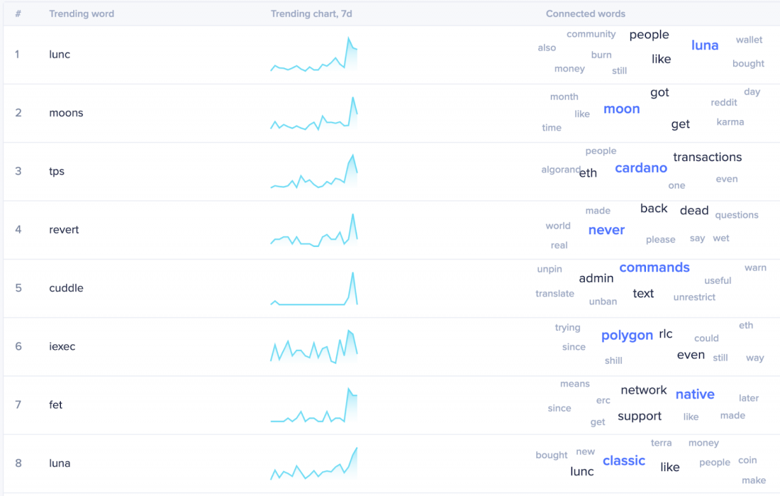
Task: Click the highlighted connected word "cardano"
Action: pyautogui.click(x=641, y=168)
